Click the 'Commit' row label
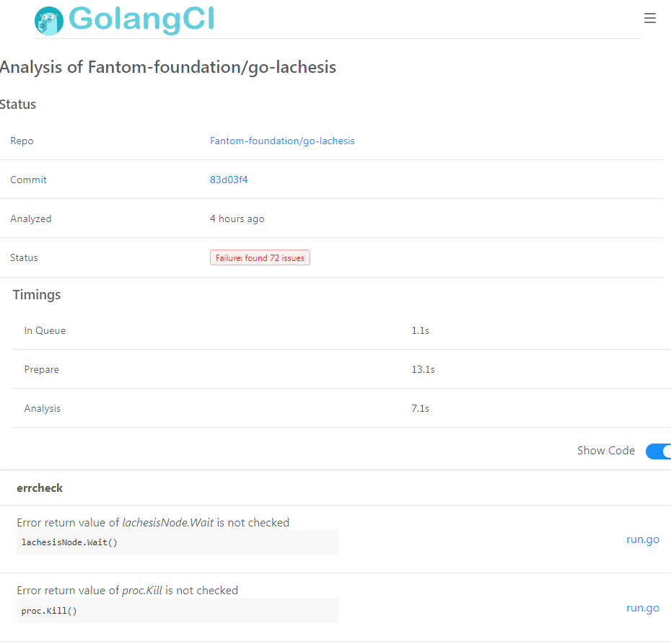 tap(28, 180)
